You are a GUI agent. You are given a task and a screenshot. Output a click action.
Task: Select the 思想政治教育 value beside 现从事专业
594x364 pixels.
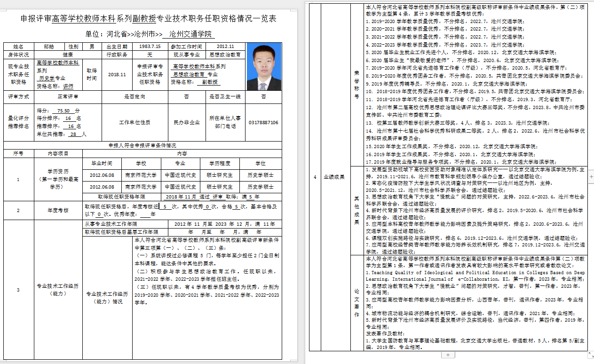(225, 55)
